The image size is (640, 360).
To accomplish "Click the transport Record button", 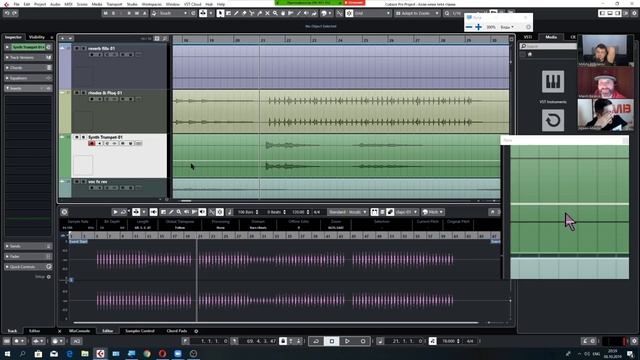I will (362, 341).
